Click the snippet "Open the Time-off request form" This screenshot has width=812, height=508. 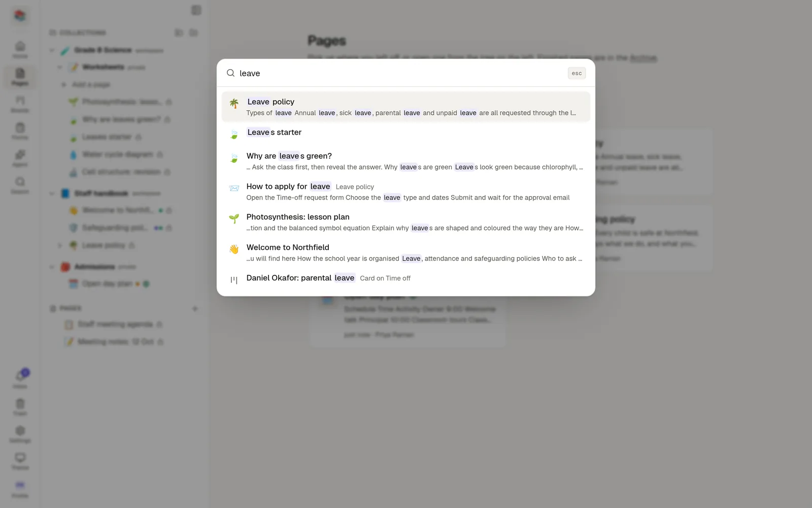coord(408,198)
